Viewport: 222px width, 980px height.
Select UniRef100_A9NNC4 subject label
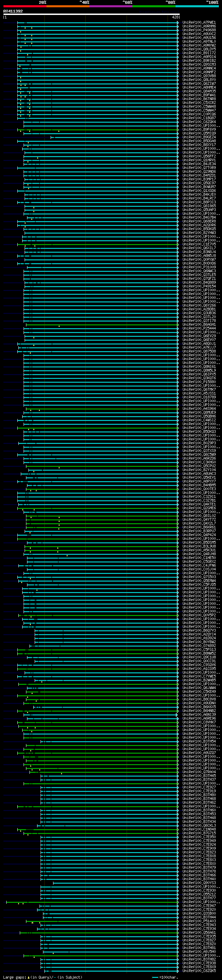[199, 68]
